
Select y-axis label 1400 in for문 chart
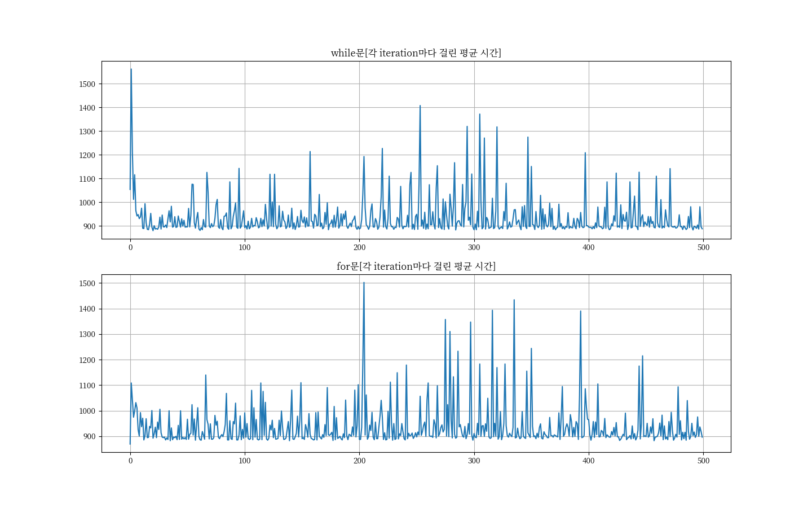(x=87, y=309)
